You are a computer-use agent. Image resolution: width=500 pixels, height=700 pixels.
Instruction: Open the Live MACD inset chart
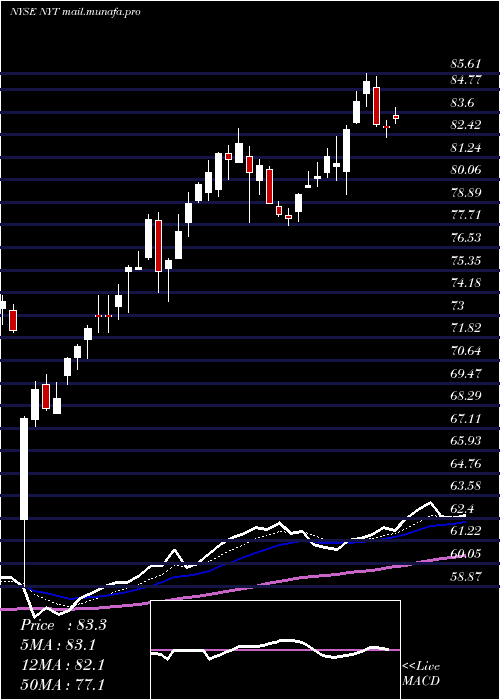tap(275, 650)
